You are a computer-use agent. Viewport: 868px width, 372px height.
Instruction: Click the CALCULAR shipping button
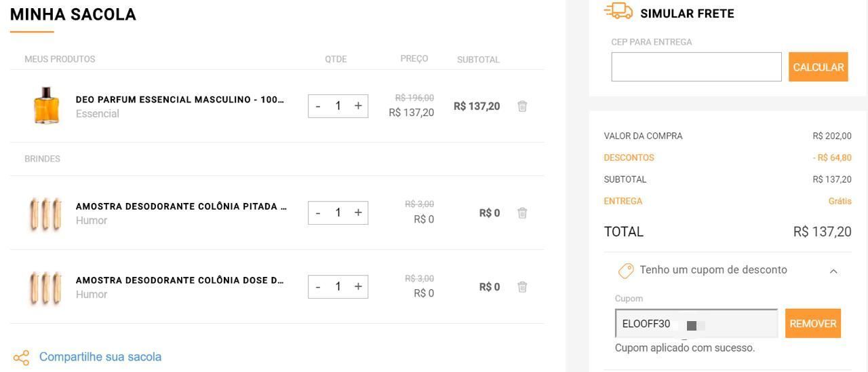818,67
